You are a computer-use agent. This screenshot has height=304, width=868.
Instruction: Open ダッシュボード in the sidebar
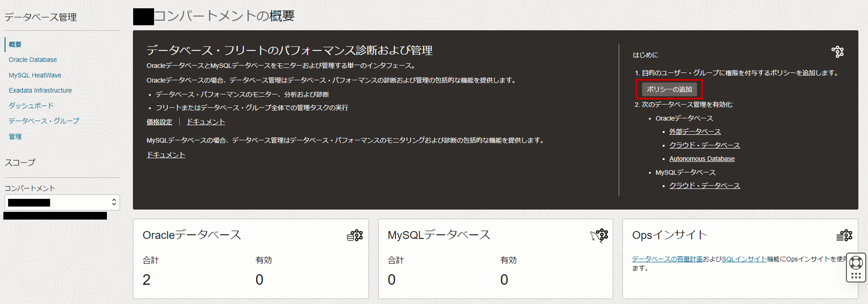pyautogui.click(x=31, y=106)
